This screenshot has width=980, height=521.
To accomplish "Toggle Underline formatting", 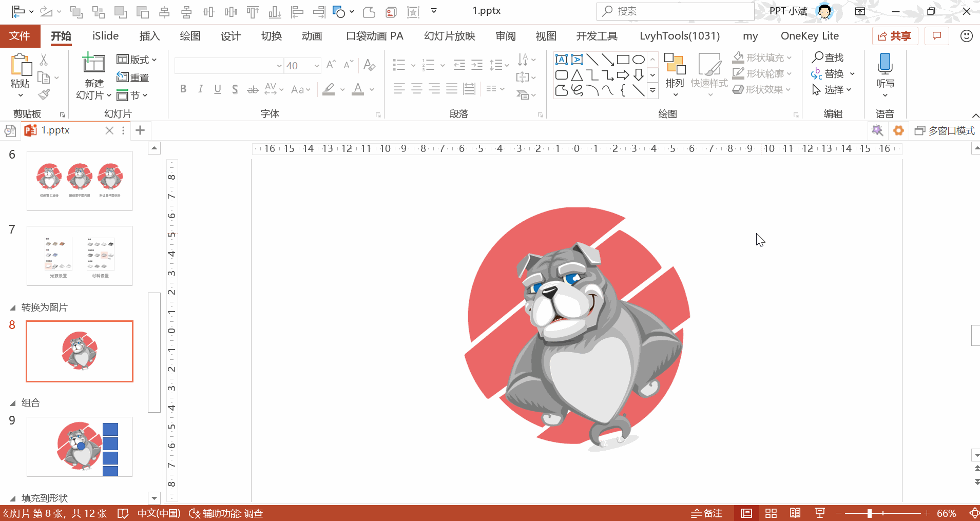I will click(x=218, y=89).
